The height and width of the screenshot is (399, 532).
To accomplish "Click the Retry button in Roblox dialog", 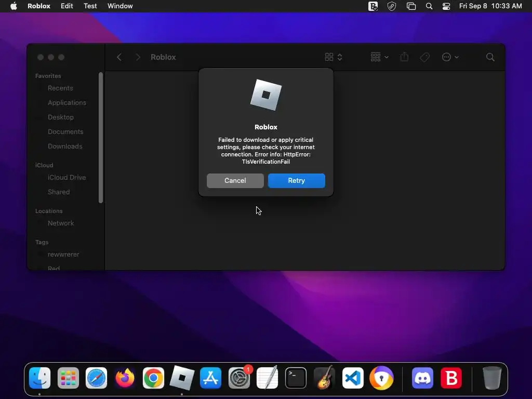I will pos(296,180).
